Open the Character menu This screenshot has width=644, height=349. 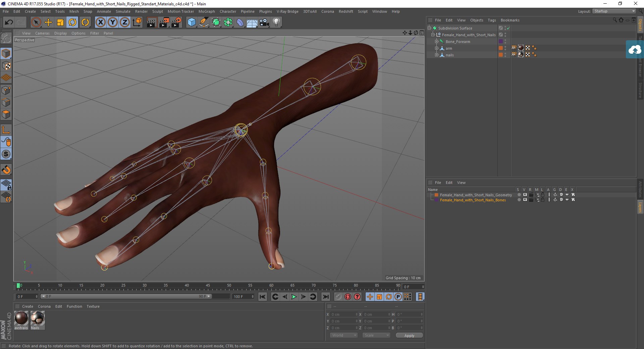pyautogui.click(x=228, y=11)
